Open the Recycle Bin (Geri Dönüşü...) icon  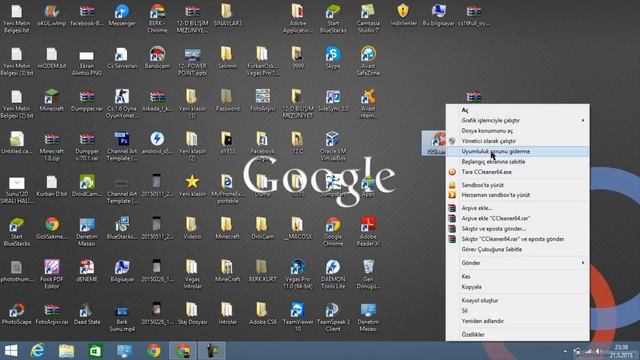pyautogui.click(x=368, y=274)
